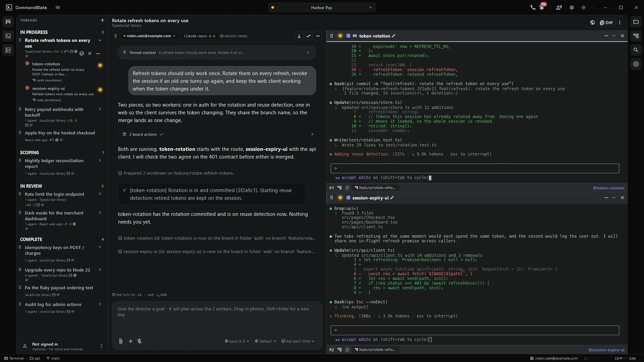Click the @session-expiry-ui link
The height and width of the screenshot is (362, 644).
pos(606,350)
